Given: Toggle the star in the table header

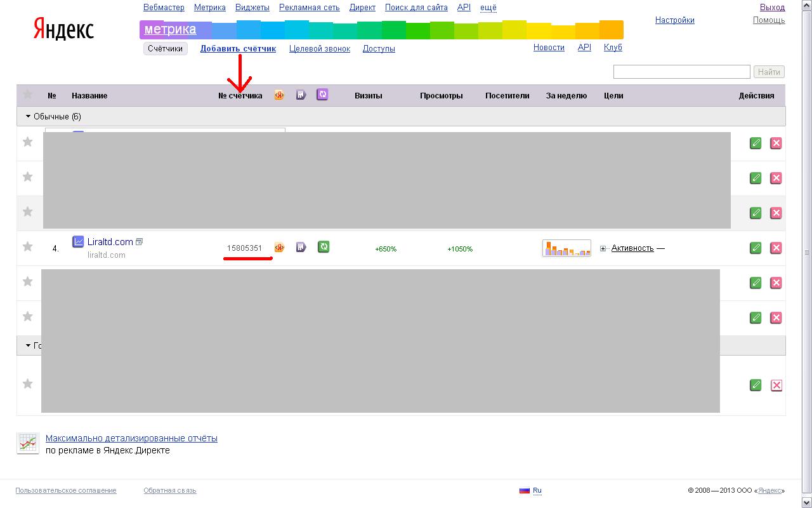Looking at the screenshot, I should coord(27,95).
